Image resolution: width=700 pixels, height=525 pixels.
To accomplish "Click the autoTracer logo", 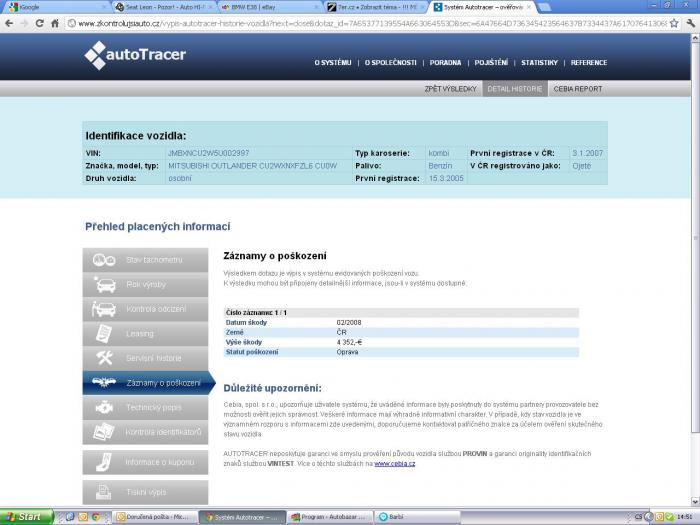I will [x=135, y=56].
